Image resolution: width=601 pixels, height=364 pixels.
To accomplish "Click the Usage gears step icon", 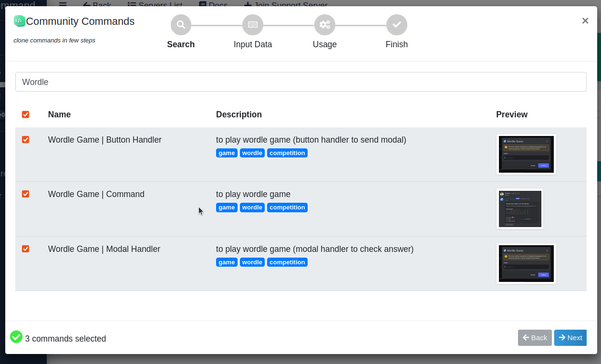I will tap(325, 25).
